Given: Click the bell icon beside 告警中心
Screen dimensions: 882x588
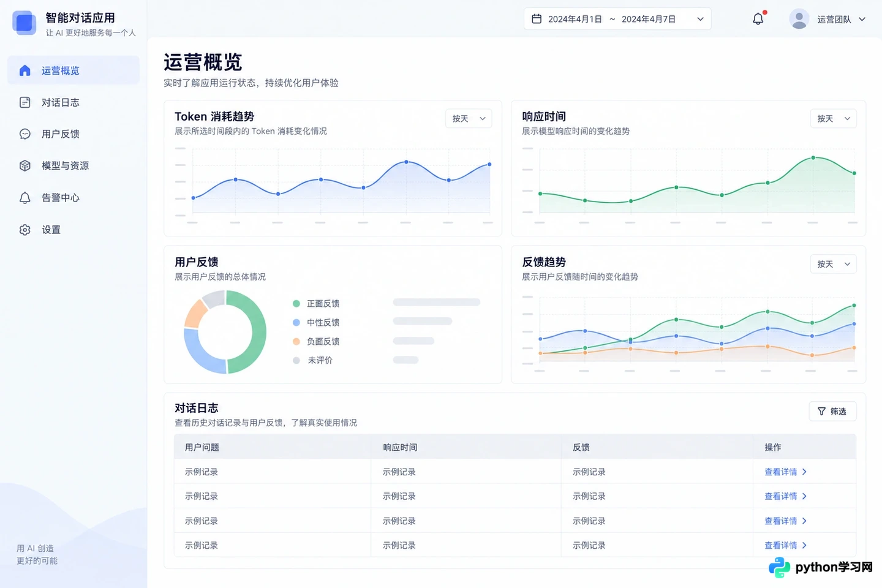Looking at the screenshot, I should (25, 198).
